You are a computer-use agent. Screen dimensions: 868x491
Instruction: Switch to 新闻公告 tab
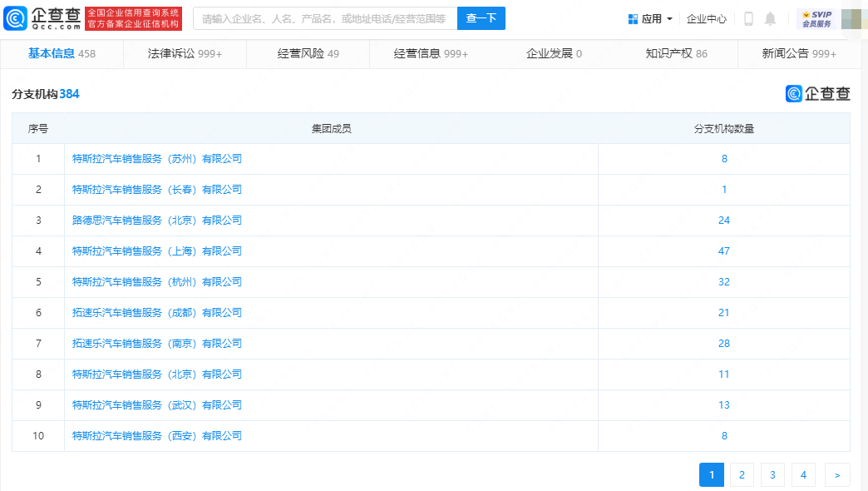coord(799,54)
